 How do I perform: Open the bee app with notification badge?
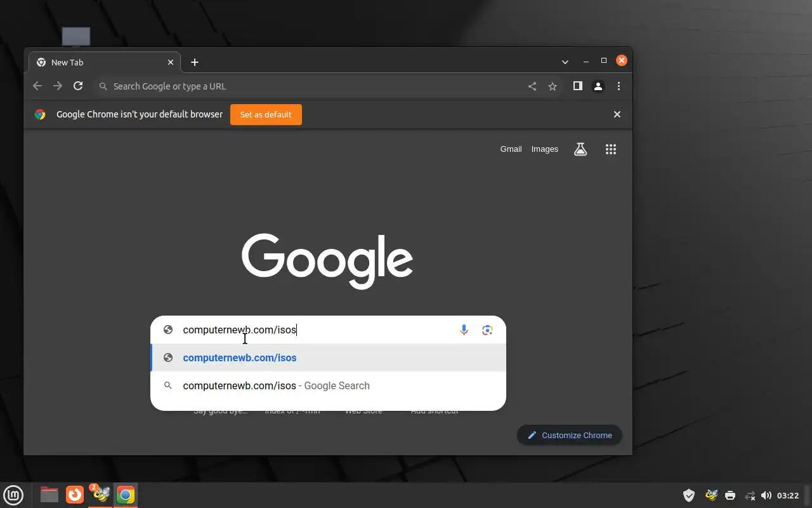point(100,494)
